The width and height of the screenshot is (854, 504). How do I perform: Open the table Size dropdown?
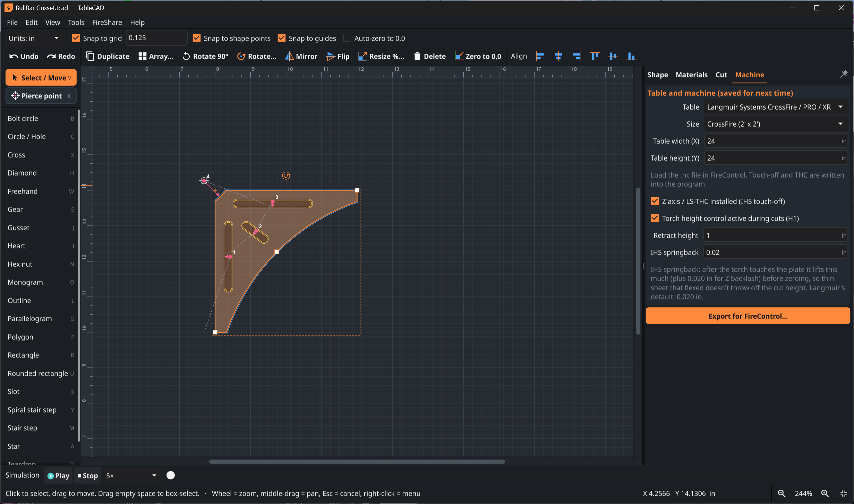[776, 124]
